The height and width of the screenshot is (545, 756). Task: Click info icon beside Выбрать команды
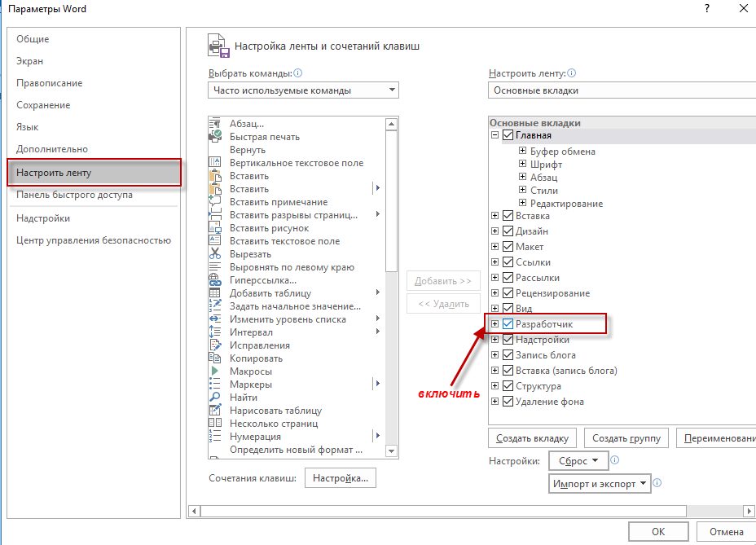(298, 73)
